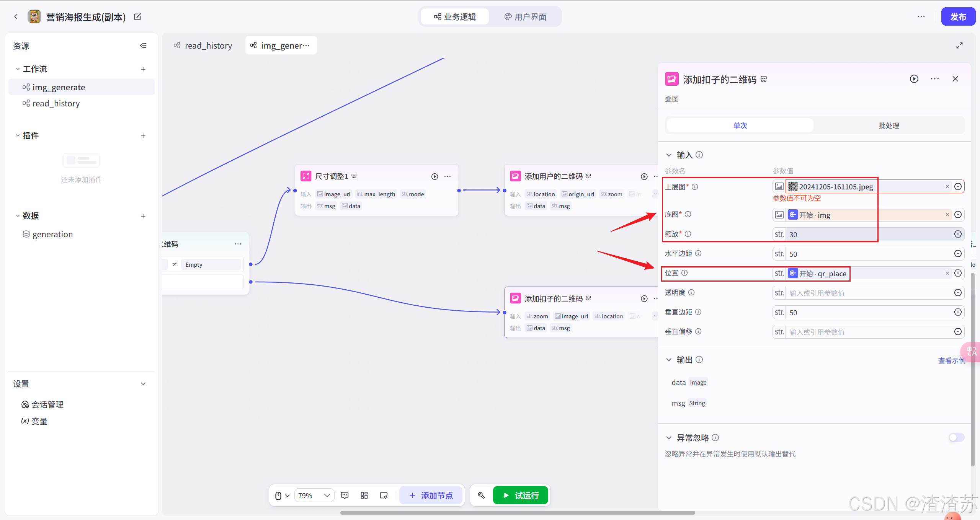Select the 批处理 mode option
This screenshot has width=980, height=520.
889,126
